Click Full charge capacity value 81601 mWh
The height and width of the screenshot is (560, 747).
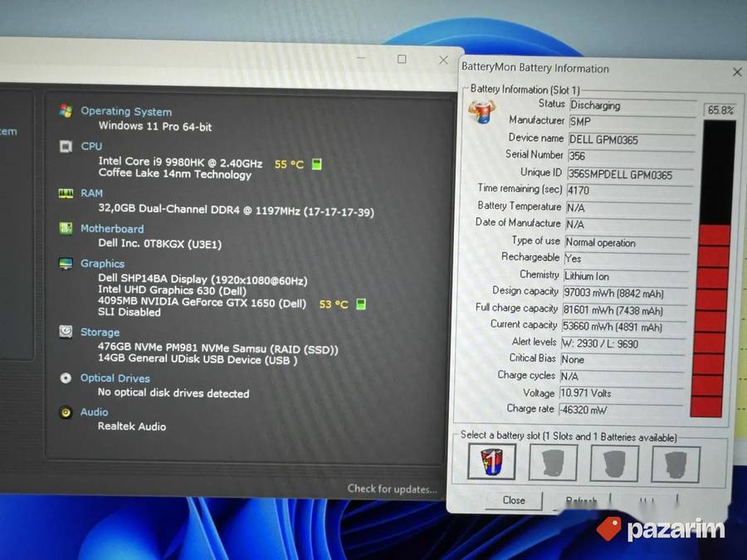(625, 310)
